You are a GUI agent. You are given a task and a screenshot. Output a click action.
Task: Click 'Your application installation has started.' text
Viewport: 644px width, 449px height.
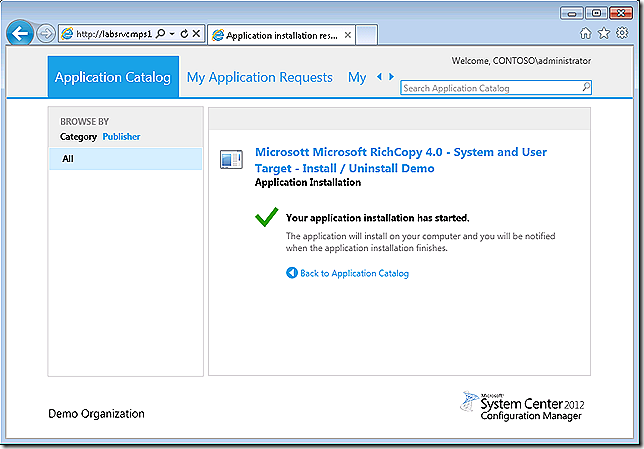click(377, 218)
